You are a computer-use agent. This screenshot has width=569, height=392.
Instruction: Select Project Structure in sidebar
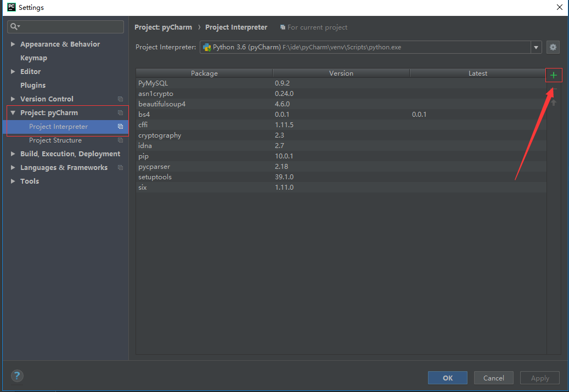tap(55, 140)
